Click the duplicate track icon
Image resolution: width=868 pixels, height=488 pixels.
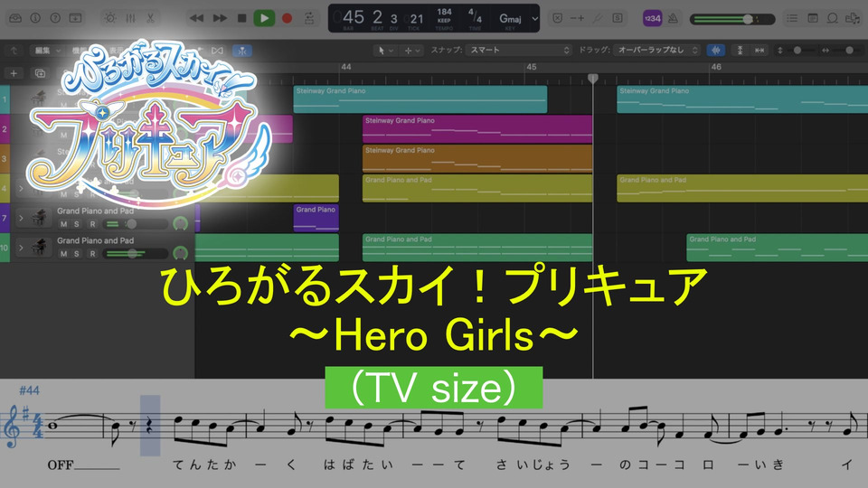[x=40, y=73]
